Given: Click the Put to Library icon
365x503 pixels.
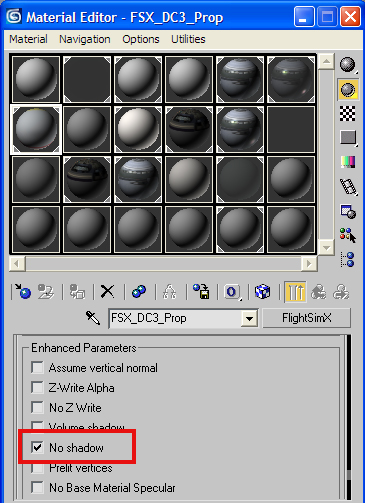Looking at the screenshot, I should tap(201, 292).
